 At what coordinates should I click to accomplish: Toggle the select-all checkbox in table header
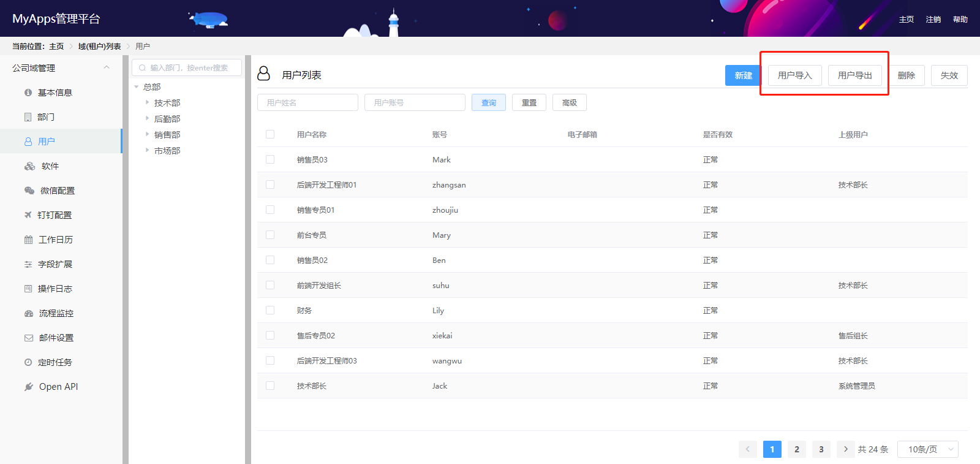pyautogui.click(x=270, y=134)
